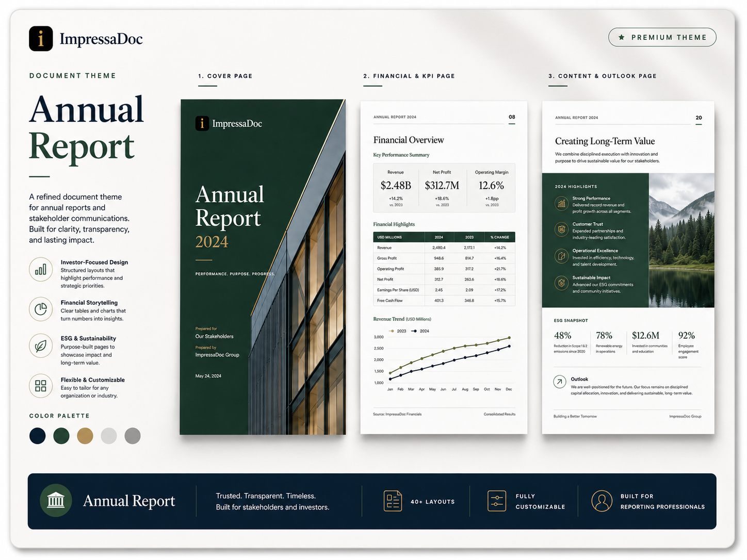Viewport: 747px width, 560px height.
Task: Click the bank building icon in the footer
Action: pyautogui.click(x=56, y=500)
